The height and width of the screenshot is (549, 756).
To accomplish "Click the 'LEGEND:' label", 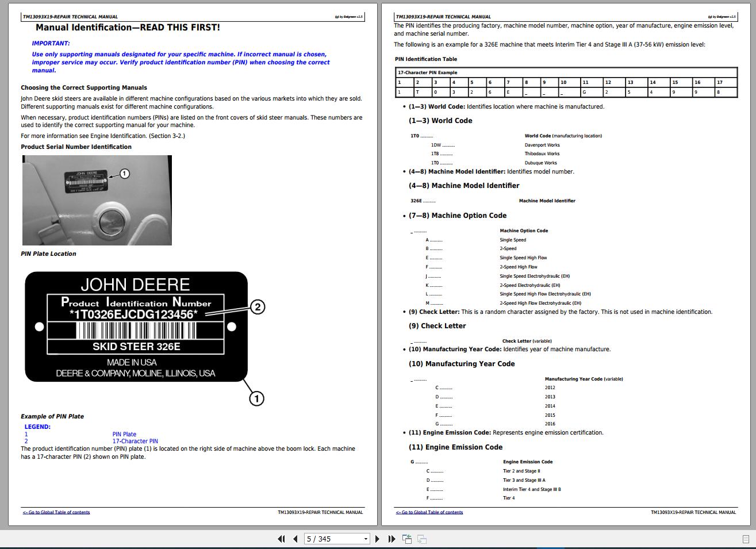I will point(37,427).
